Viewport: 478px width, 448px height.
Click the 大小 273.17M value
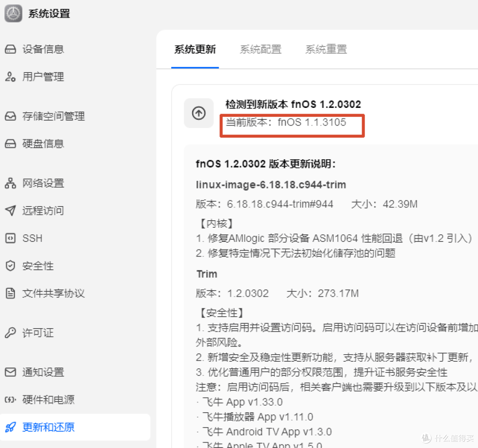click(x=323, y=293)
